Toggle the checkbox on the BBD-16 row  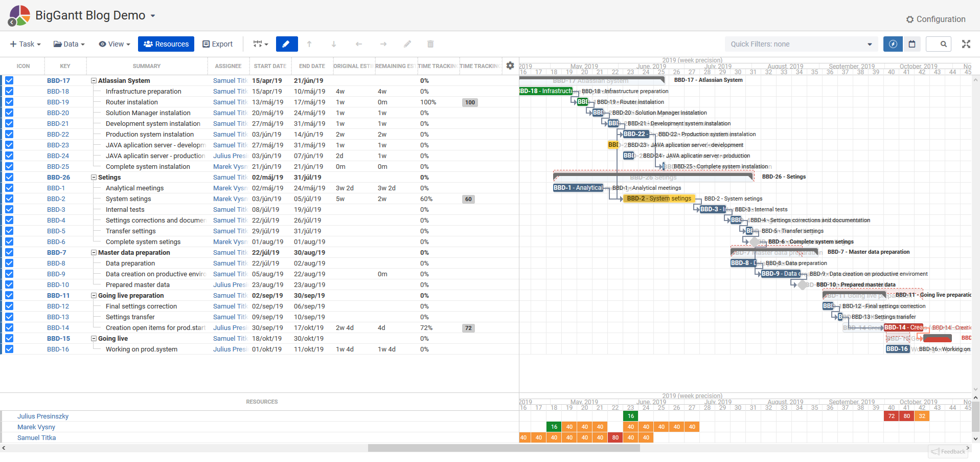click(x=9, y=349)
